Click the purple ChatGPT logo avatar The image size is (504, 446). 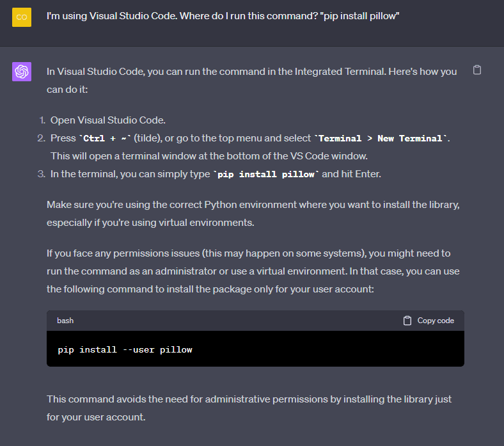pos(22,72)
